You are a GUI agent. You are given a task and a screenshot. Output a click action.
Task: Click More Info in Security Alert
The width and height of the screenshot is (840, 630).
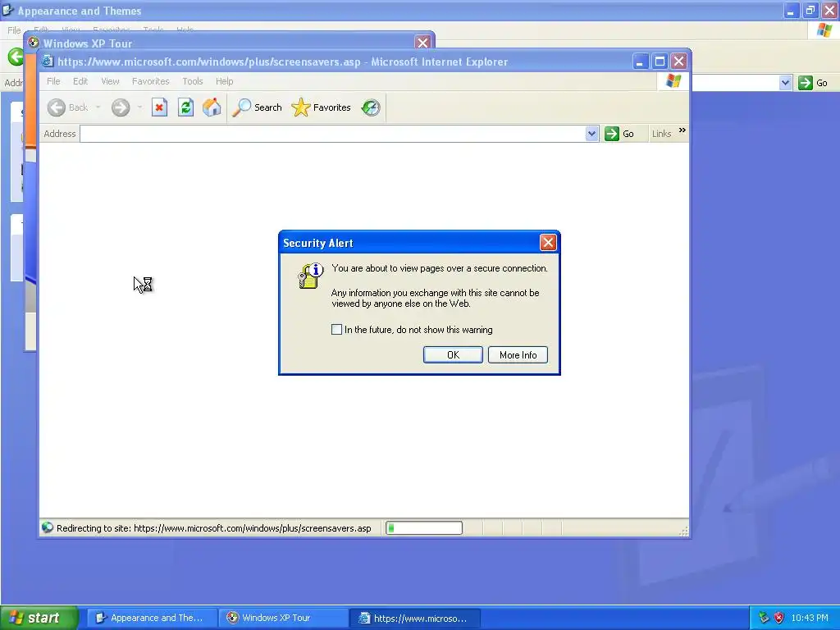click(x=518, y=354)
